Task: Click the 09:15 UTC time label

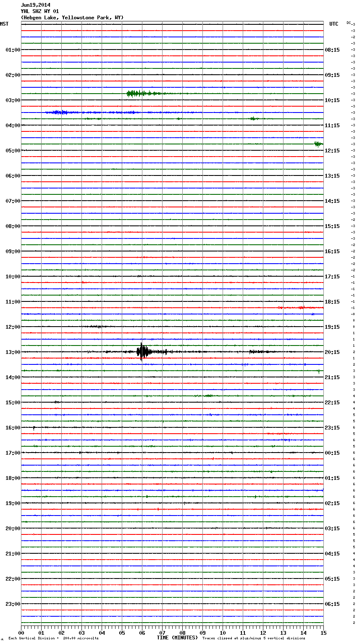Action: pyautogui.click(x=332, y=75)
